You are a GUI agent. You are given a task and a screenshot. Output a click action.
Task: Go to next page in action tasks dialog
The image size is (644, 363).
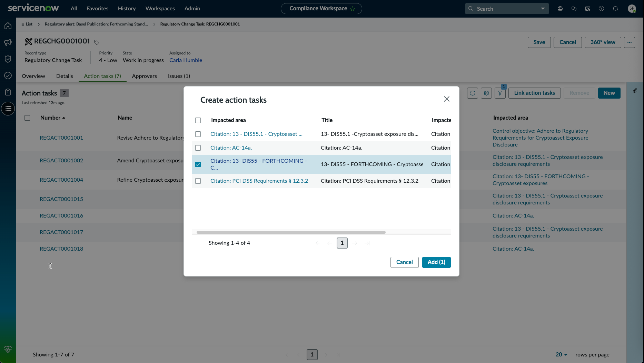[355, 243]
